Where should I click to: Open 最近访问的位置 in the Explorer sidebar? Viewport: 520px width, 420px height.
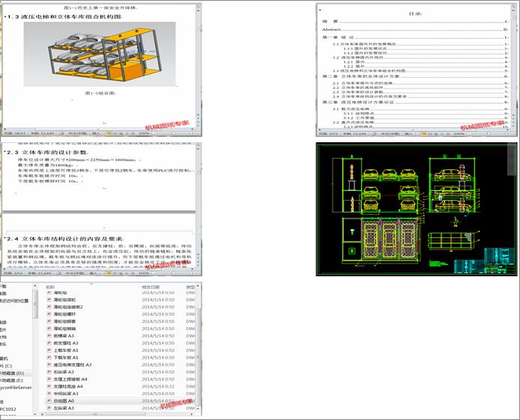pos(14,301)
